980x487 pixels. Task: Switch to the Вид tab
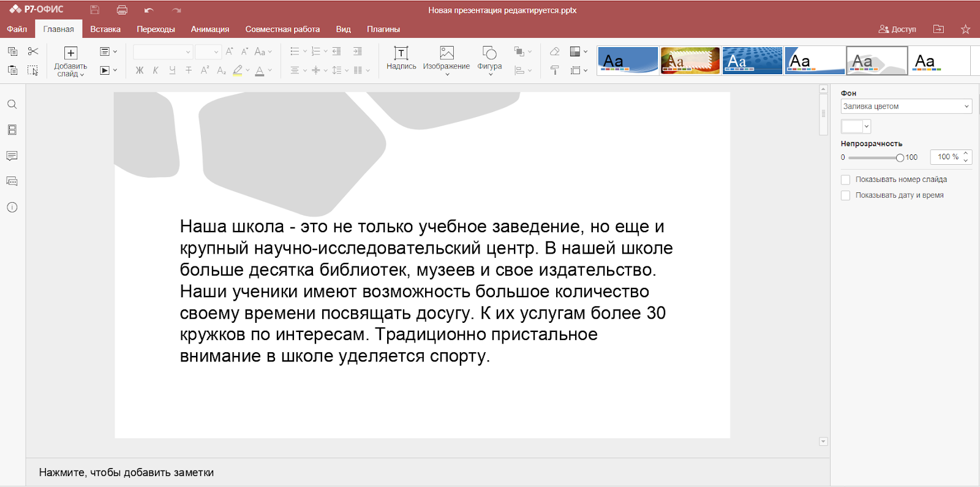344,29
